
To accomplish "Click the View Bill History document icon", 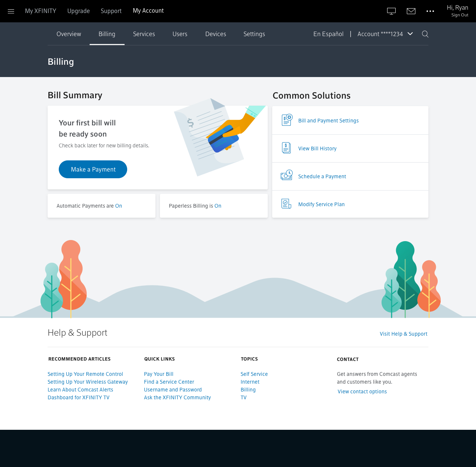I will (x=286, y=148).
